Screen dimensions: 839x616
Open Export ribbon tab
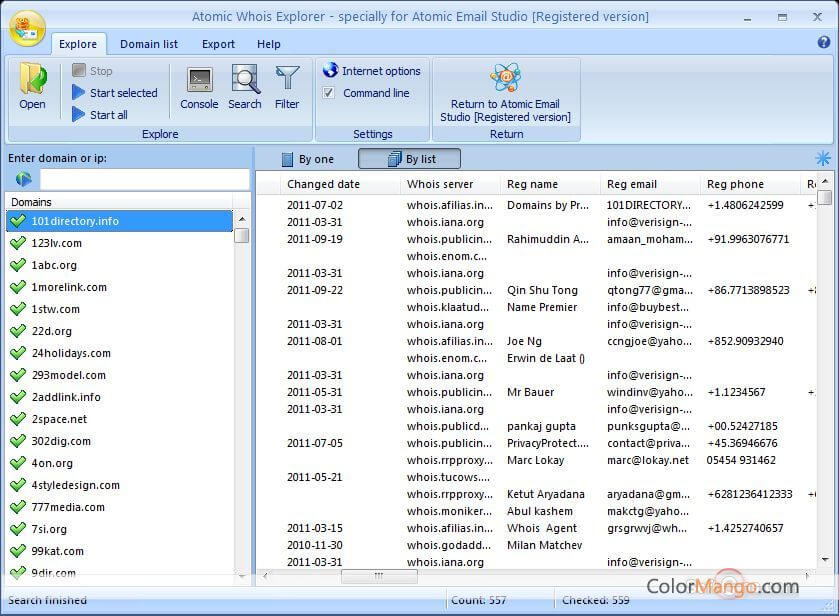pos(218,44)
